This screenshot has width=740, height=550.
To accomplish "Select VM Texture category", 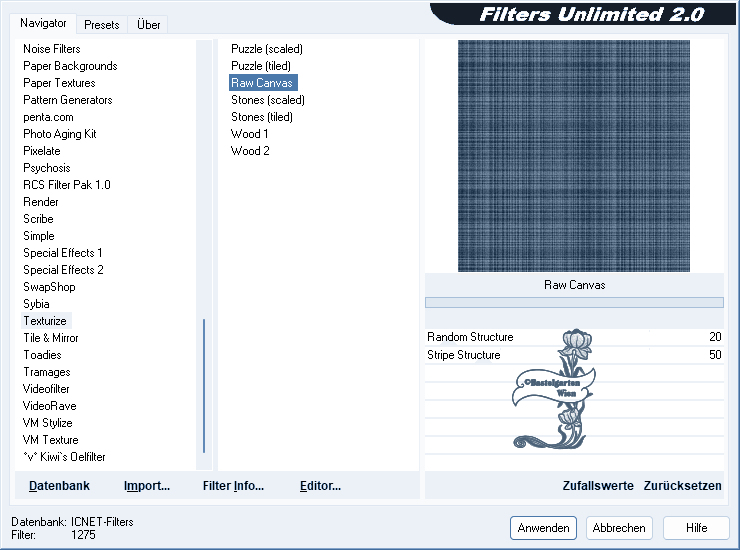I will (50, 440).
